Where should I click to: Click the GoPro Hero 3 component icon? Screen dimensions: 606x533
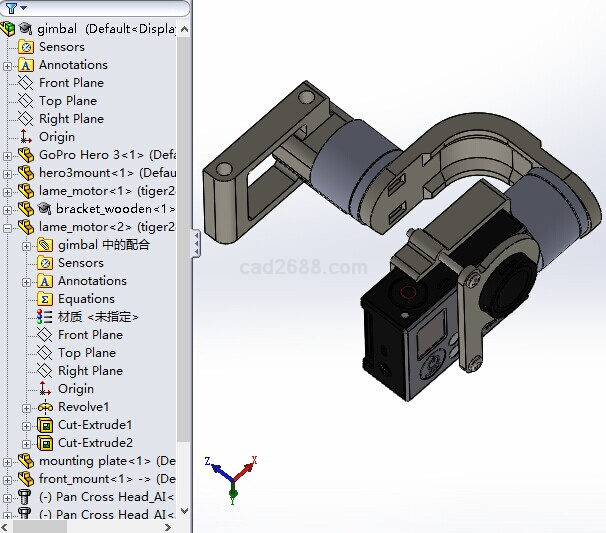coord(26,155)
